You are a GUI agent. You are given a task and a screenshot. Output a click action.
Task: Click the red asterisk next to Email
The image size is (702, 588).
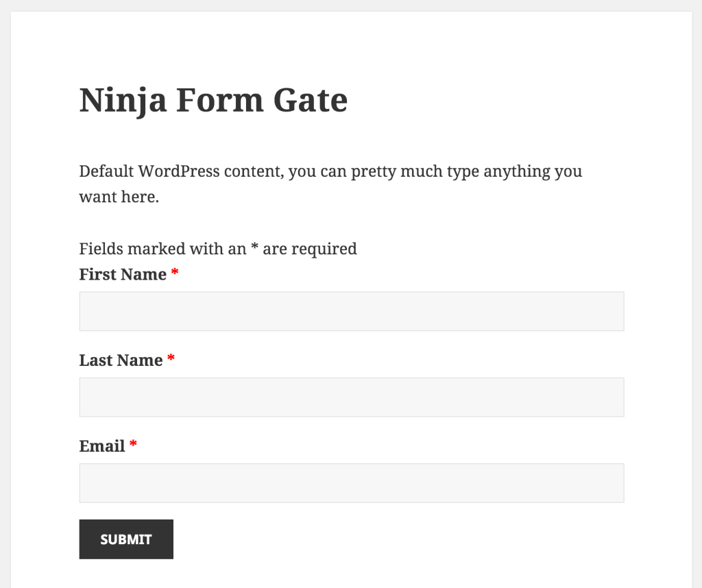click(132, 445)
